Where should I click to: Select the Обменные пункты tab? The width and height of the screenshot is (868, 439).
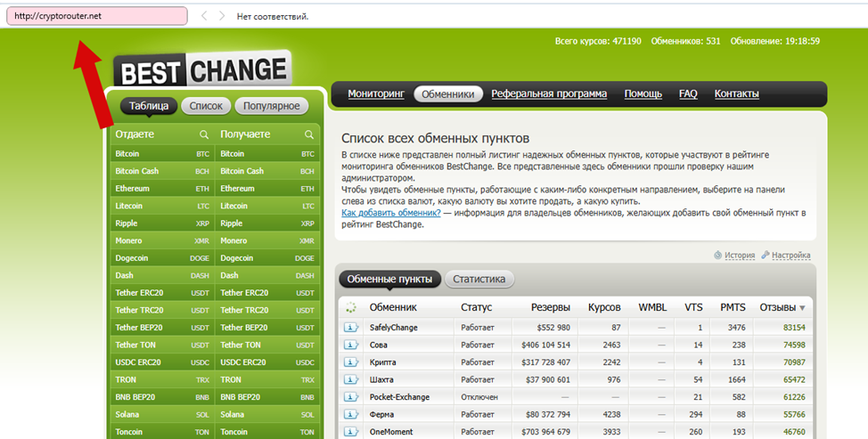(x=389, y=280)
